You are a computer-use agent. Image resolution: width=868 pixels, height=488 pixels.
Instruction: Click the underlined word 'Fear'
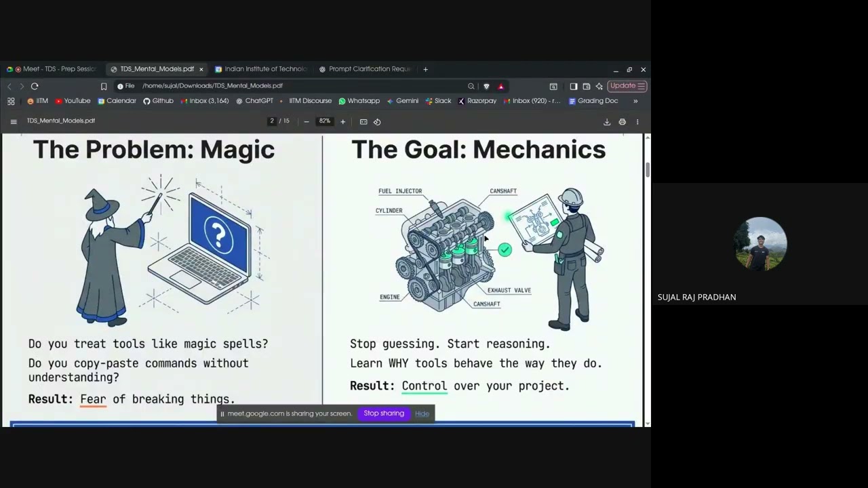[x=93, y=399]
